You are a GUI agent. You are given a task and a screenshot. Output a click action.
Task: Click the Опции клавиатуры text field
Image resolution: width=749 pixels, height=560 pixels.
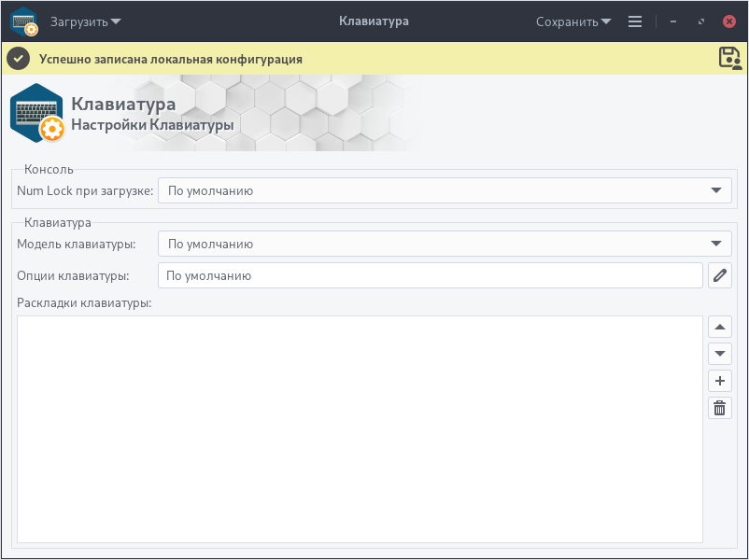430,275
